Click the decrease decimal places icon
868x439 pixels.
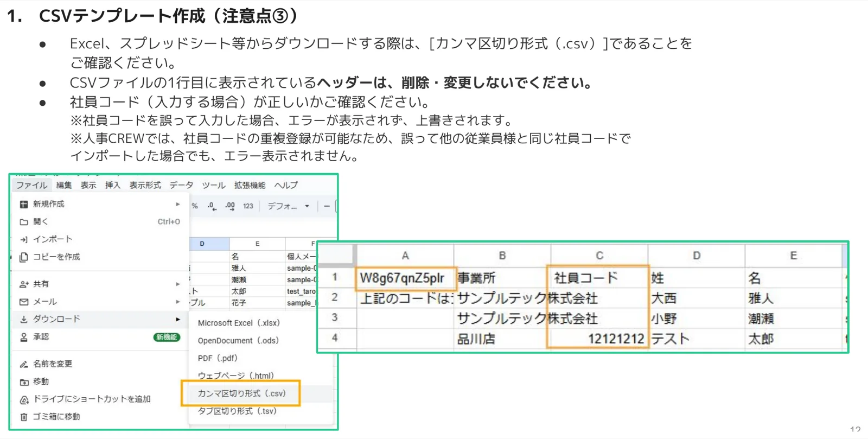(x=212, y=206)
